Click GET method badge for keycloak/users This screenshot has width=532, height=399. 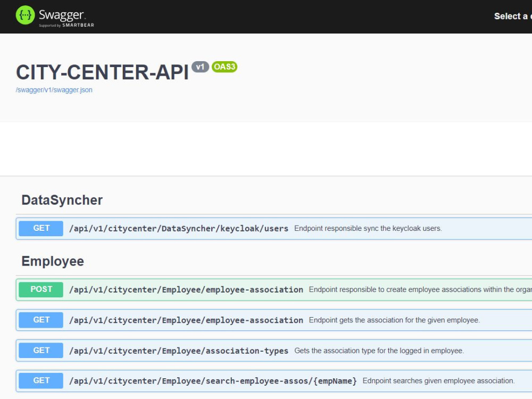coord(41,228)
